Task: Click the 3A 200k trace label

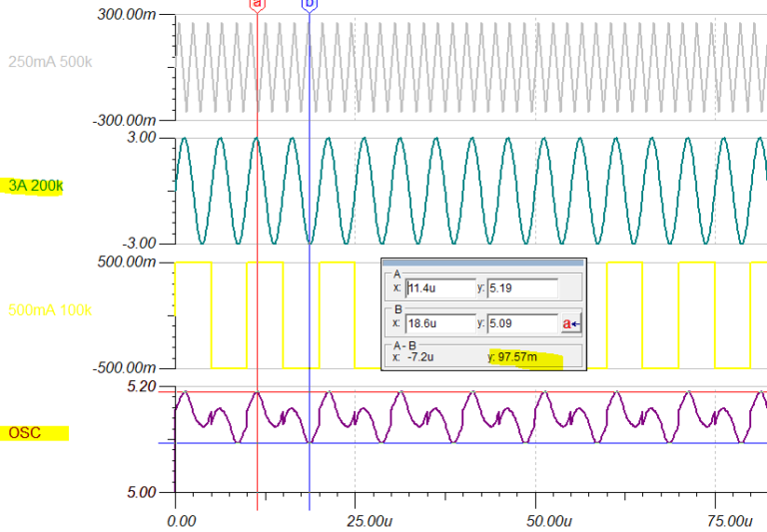Action: coord(36,186)
